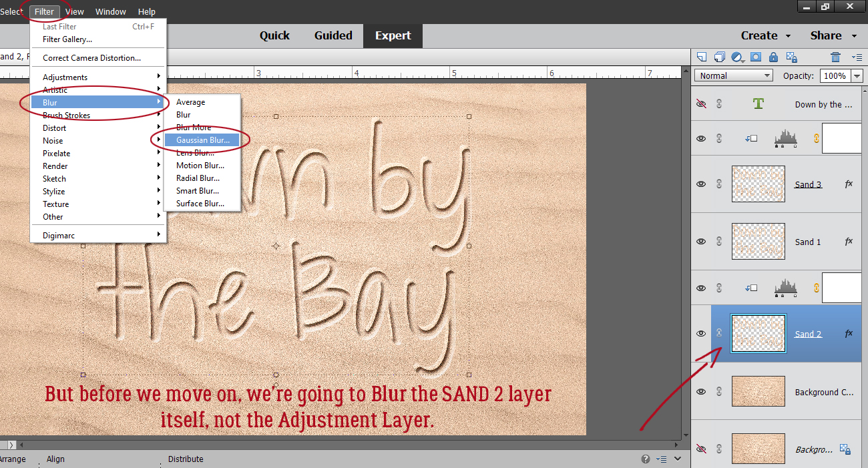This screenshot has width=868, height=468.
Task: Expand the Create dropdown
Action: (788, 36)
